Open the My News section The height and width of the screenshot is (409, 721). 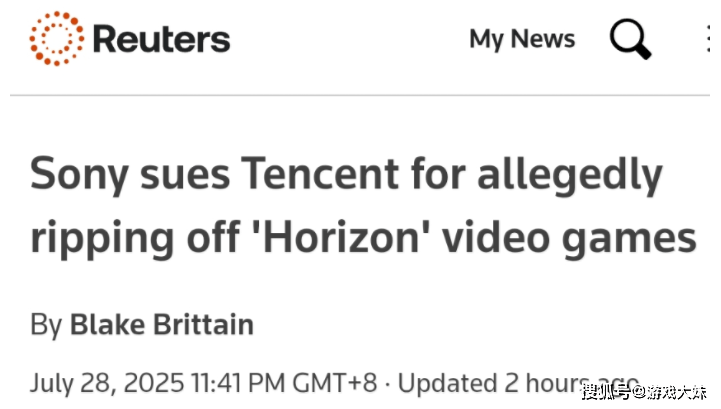[522, 40]
